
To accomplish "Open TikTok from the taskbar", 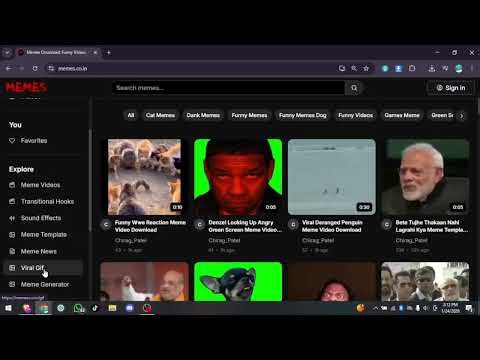I will (95, 308).
